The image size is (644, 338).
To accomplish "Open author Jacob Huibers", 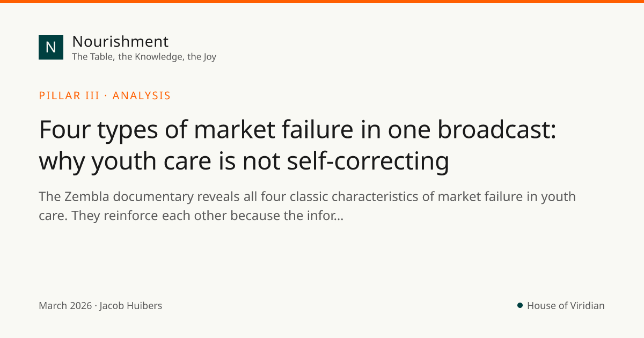I will [130, 306].
